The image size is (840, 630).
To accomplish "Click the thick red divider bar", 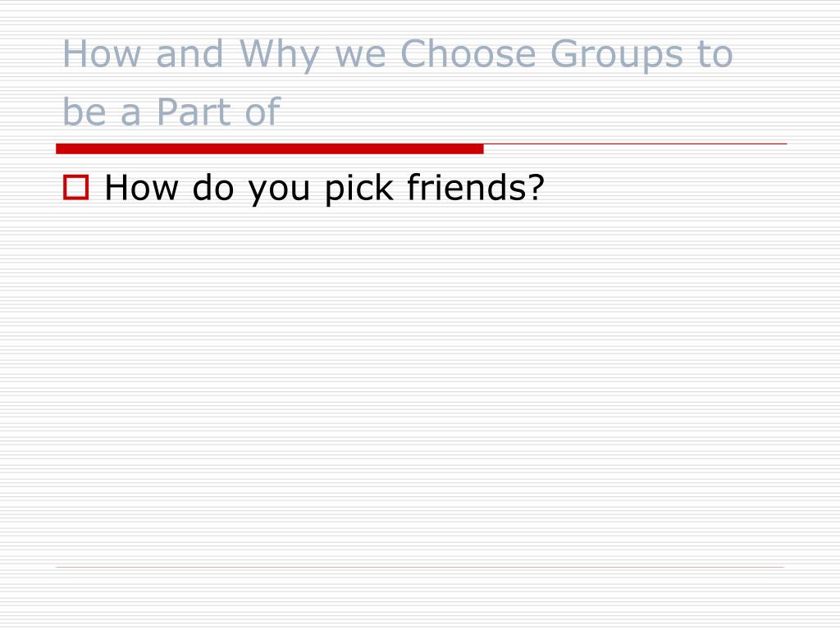I will pyautogui.click(x=269, y=148).
